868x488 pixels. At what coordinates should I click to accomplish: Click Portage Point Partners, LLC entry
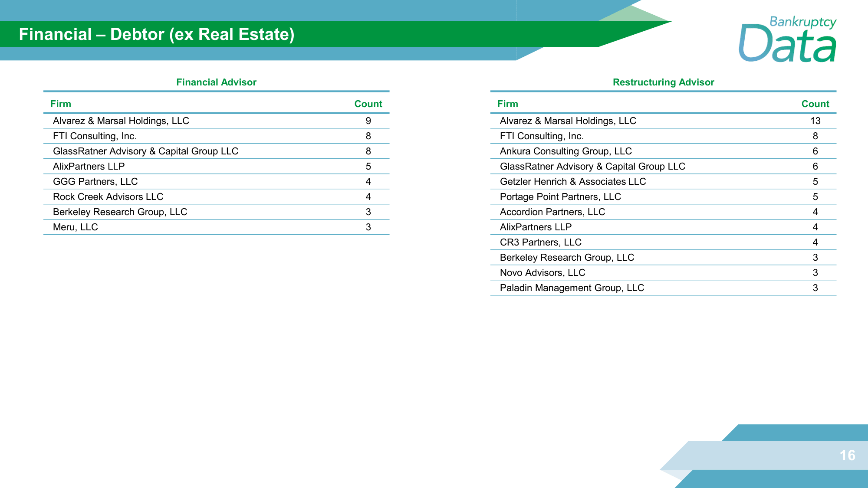[x=560, y=197]
